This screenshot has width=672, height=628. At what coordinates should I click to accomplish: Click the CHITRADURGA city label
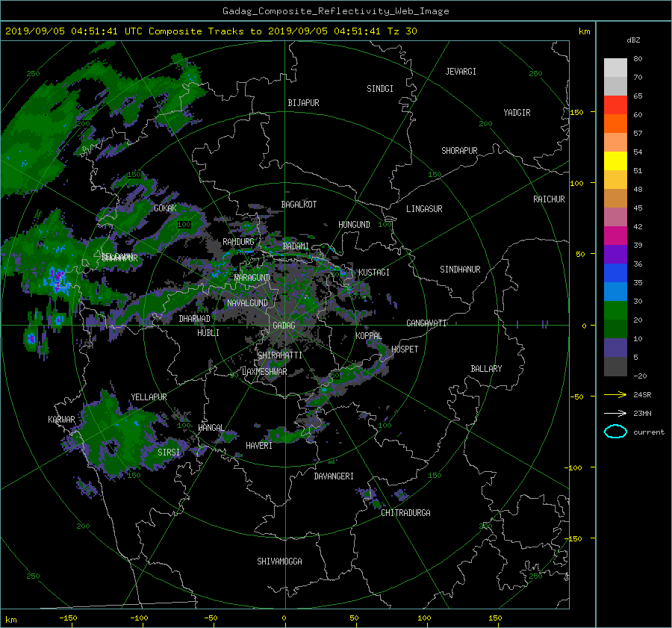[x=406, y=513]
